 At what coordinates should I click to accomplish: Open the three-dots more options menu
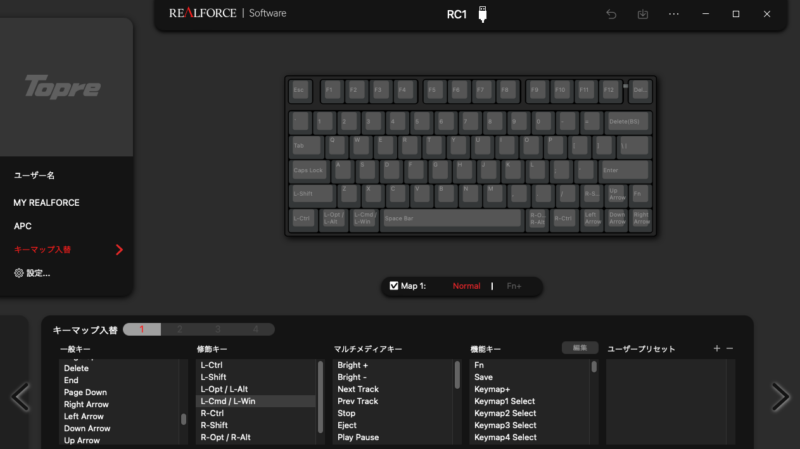pos(674,14)
